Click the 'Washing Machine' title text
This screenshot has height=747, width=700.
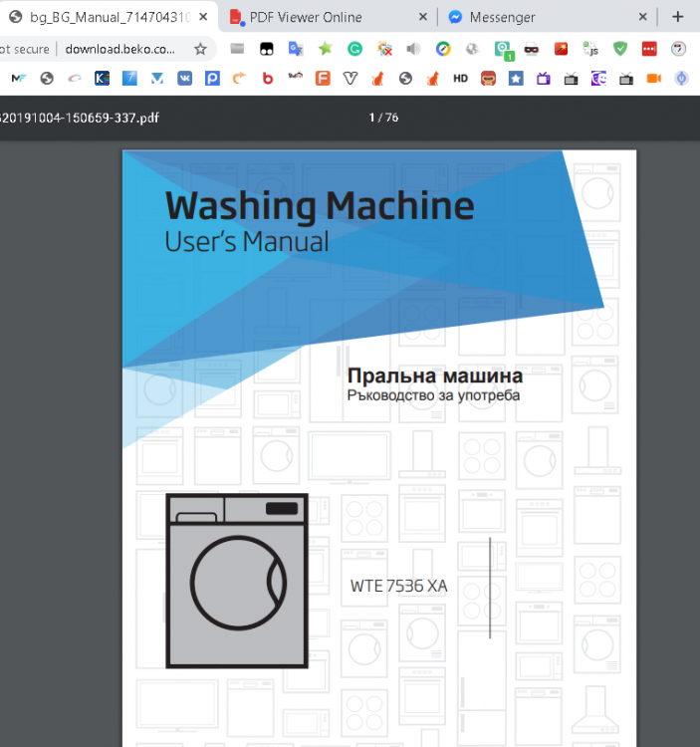pos(320,206)
